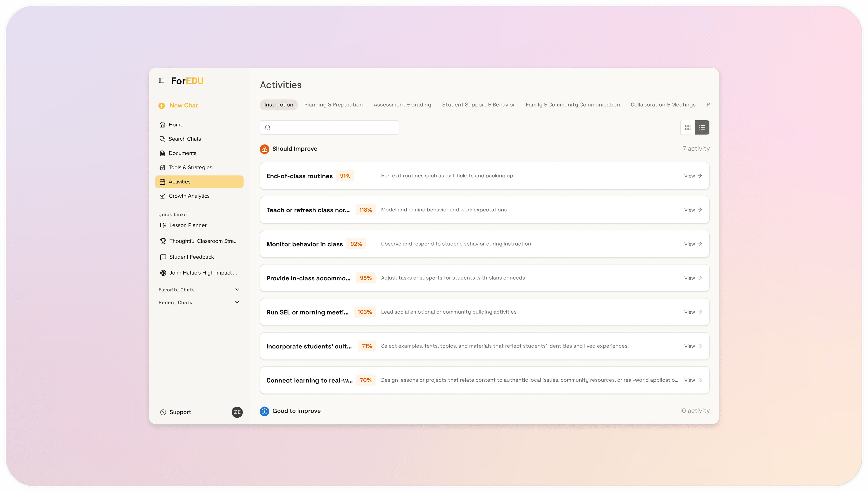The image size is (868, 492).
Task: Click the sidebar collapse icon beside ForEDU
Action: click(161, 80)
